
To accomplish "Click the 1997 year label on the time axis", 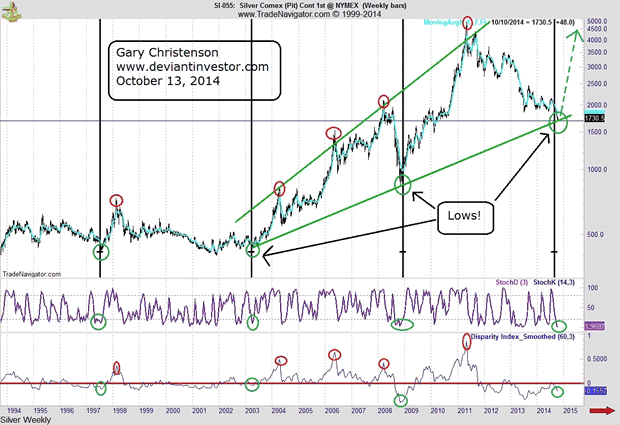I will [x=93, y=411].
